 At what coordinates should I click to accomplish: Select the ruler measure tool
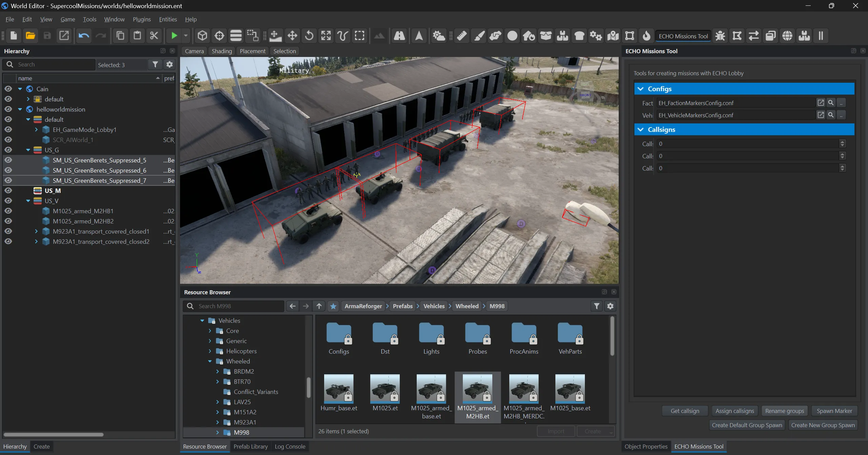pos(462,36)
